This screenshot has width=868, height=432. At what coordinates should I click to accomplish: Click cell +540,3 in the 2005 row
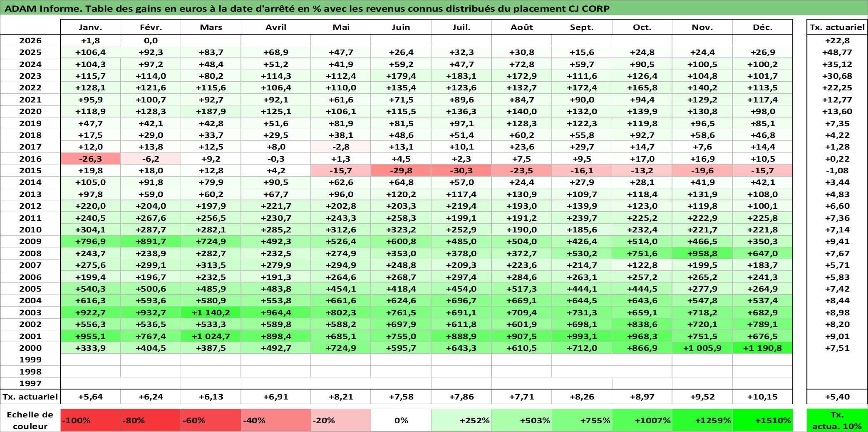tap(91, 289)
